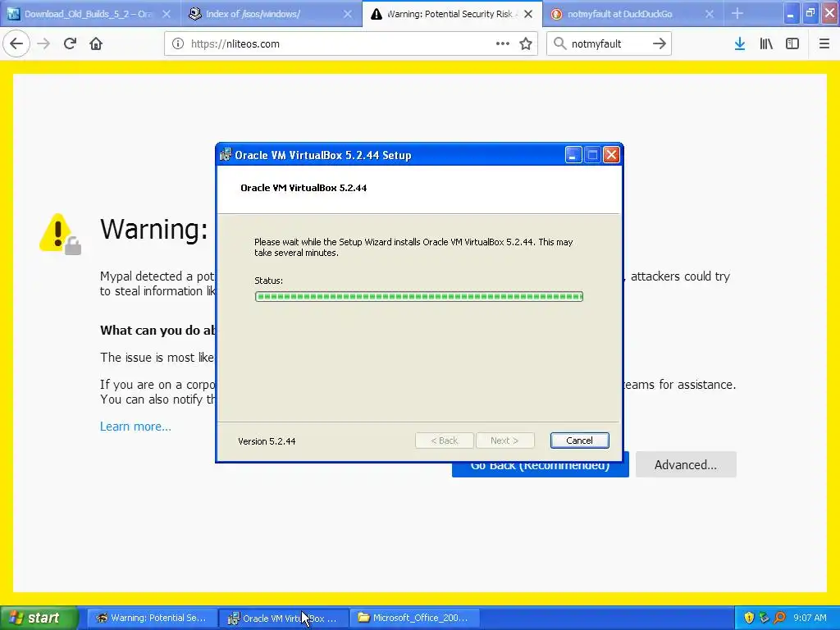Switch to notmyfault at DuckDuckGo tab
The height and width of the screenshot is (630, 840).
620,14
